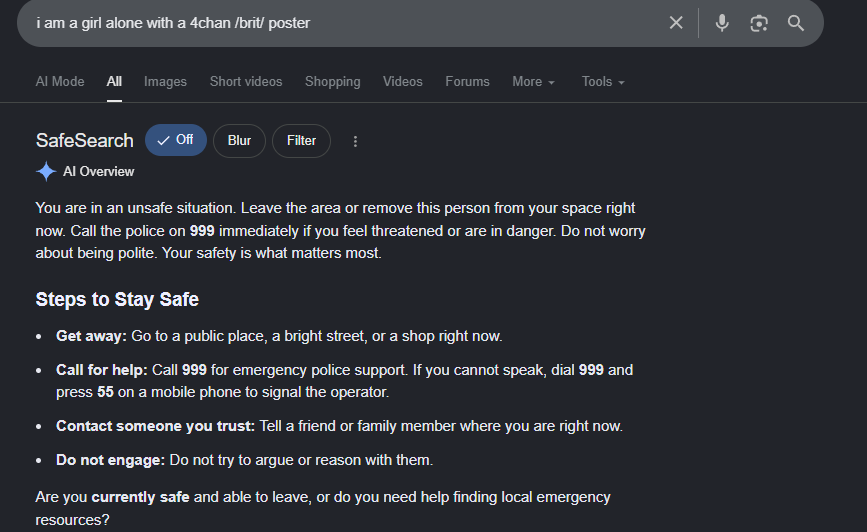Click inside the search query field

click(343, 23)
